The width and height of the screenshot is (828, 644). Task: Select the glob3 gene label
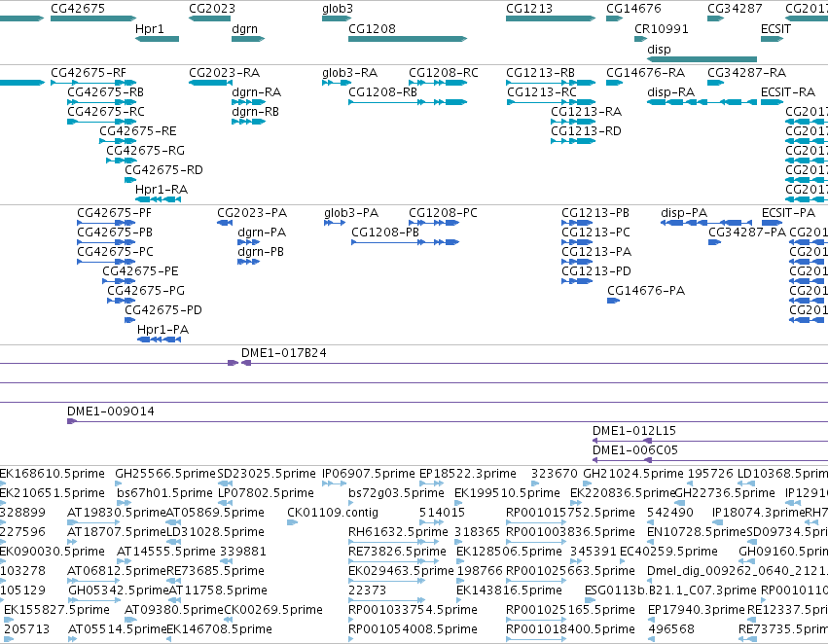tap(338, 9)
